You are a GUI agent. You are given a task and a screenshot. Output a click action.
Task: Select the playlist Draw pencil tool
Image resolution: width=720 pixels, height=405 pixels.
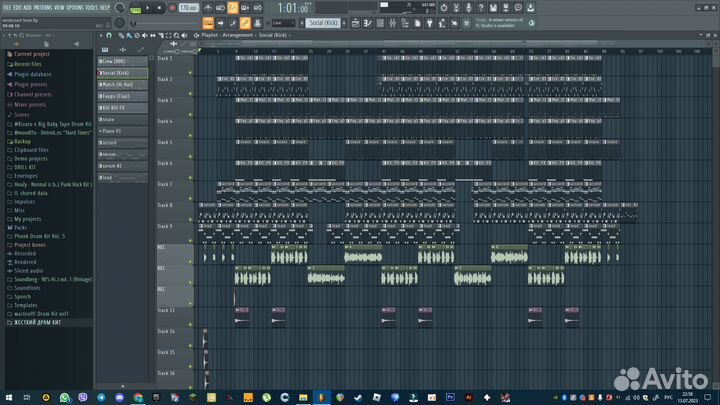point(121,35)
